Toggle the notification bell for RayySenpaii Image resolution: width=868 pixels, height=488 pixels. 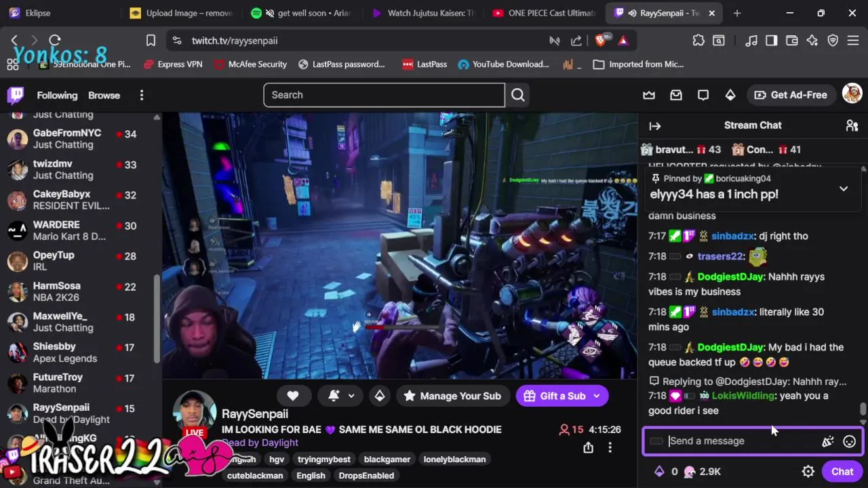pyautogui.click(x=333, y=396)
